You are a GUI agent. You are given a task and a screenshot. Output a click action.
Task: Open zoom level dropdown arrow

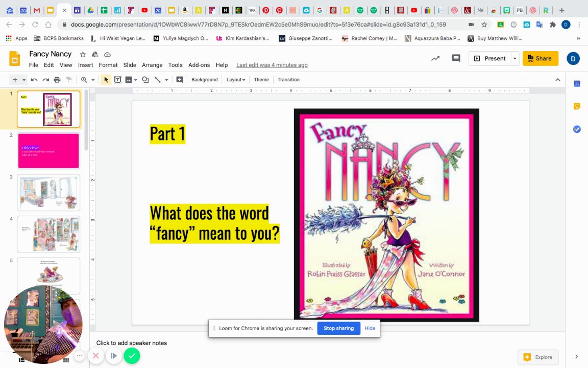pos(93,80)
